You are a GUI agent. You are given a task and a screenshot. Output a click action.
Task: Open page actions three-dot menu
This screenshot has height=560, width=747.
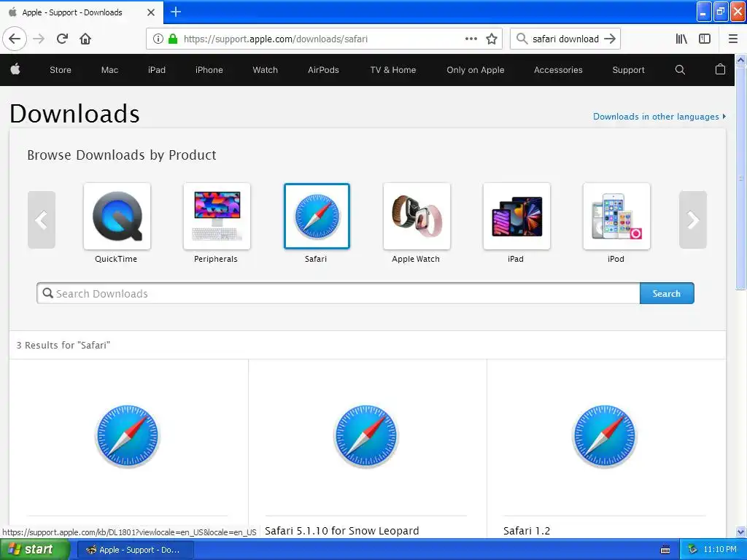point(471,39)
